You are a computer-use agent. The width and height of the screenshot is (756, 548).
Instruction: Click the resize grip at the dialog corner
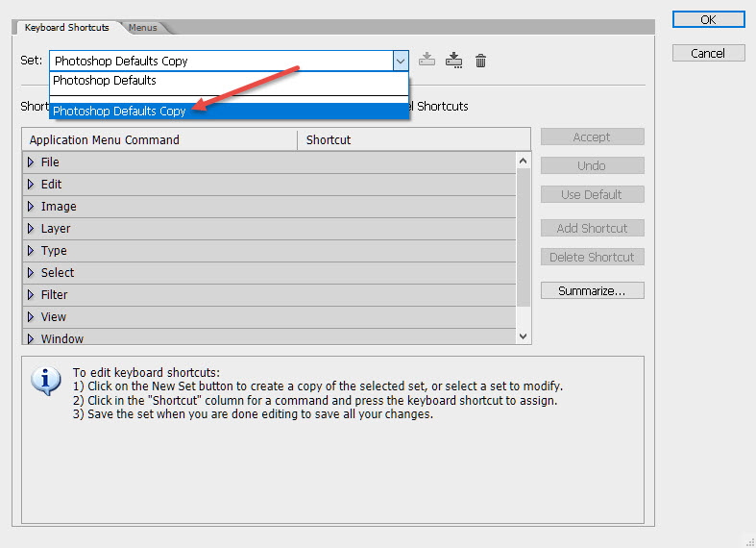coord(749,542)
